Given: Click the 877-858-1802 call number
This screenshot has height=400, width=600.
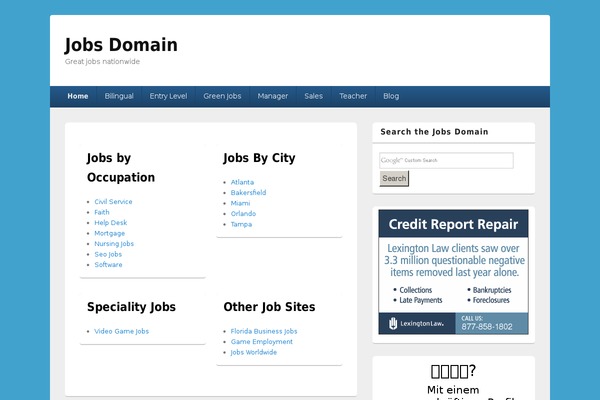Looking at the screenshot, I should pos(487,327).
